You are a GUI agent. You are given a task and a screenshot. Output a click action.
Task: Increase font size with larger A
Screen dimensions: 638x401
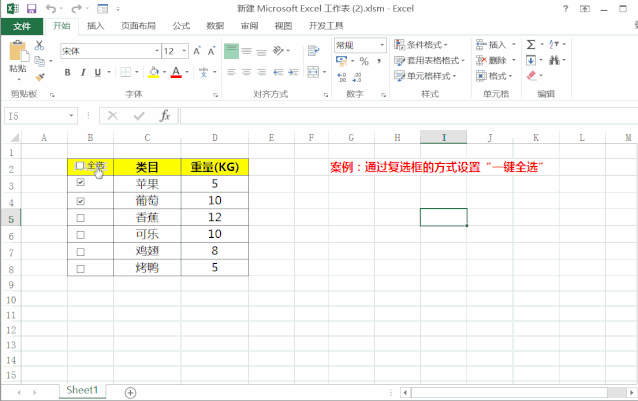[197, 51]
